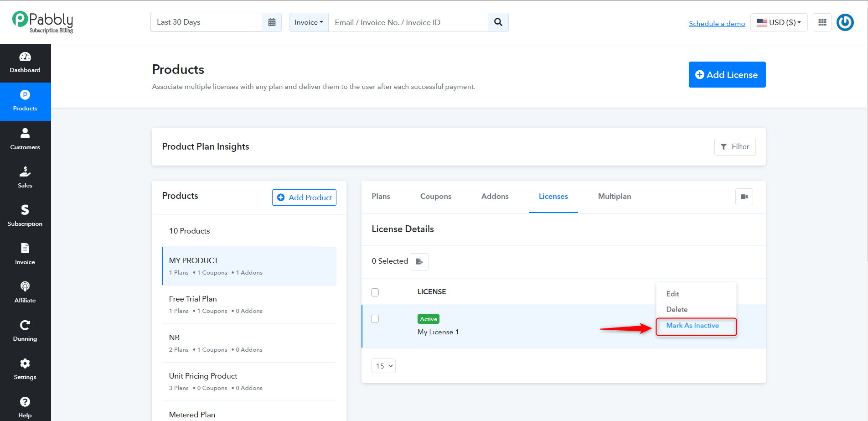Go to Customers in the sidebar

click(x=25, y=140)
